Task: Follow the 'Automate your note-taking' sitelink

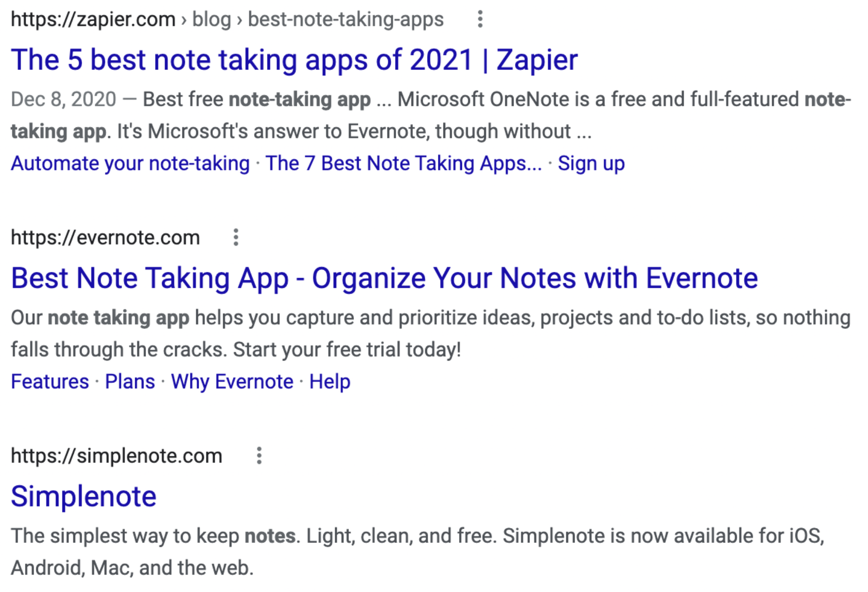Action: 130,163
